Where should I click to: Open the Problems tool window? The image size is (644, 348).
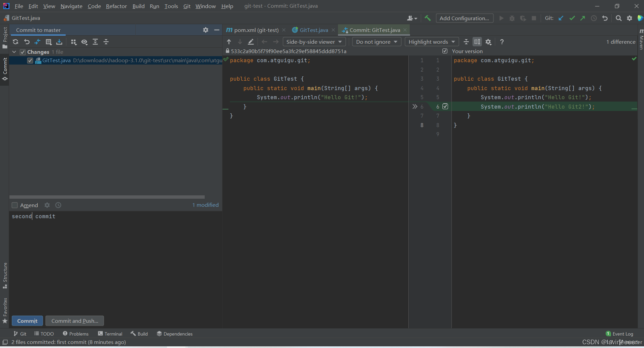[x=75, y=334]
